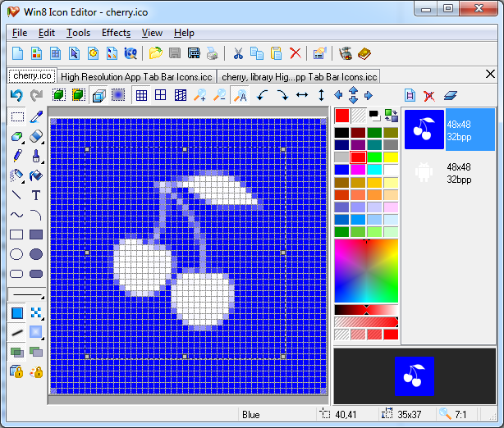
Task: Click the open folder icon
Action: click(x=156, y=53)
